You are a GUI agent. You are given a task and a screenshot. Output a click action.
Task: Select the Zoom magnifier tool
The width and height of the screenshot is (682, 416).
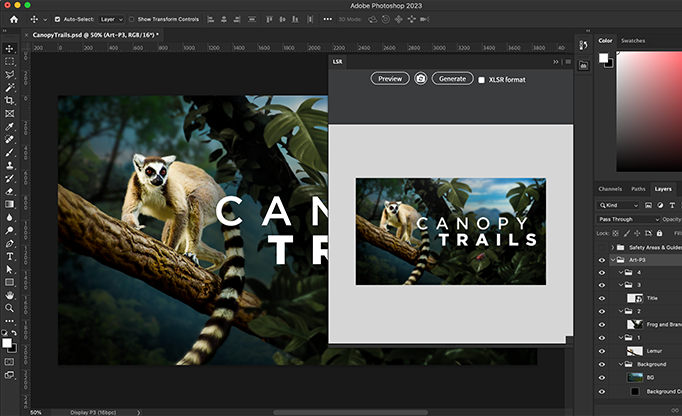[10, 308]
